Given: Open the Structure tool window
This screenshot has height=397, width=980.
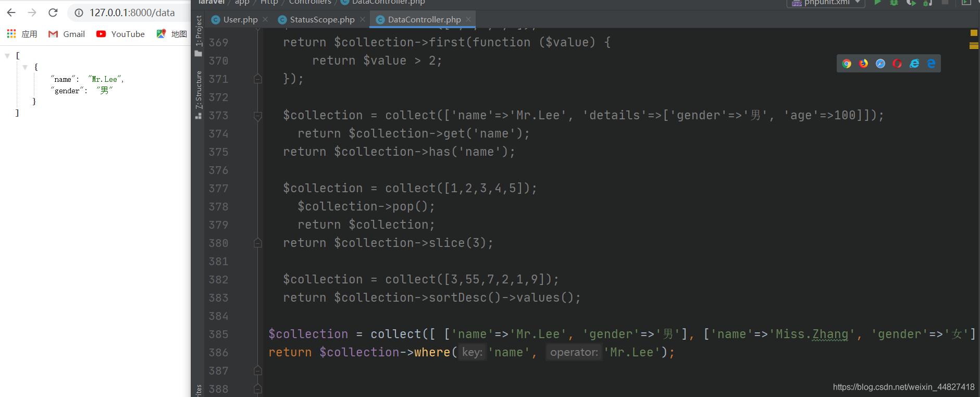Looking at the screenshot, I should tap(199, 94).
